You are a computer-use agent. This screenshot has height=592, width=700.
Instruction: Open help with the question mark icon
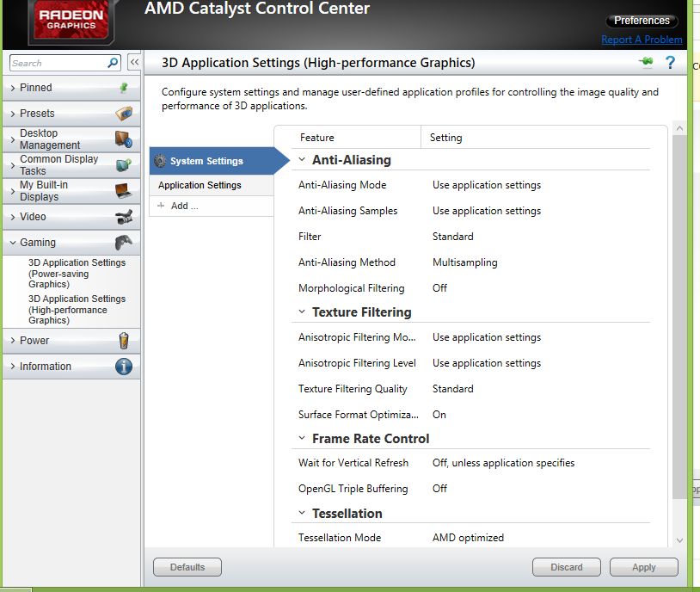click(670, 62)
